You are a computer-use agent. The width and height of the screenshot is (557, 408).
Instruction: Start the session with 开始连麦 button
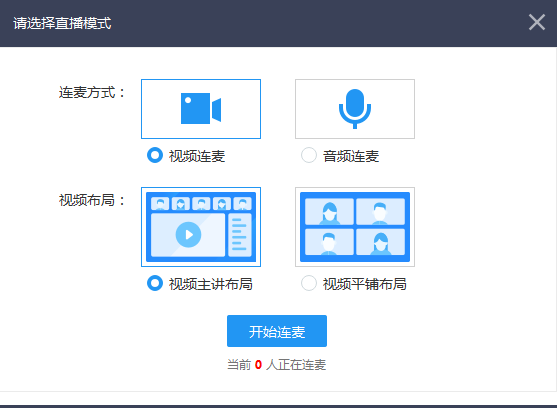[x=277, y=331]
